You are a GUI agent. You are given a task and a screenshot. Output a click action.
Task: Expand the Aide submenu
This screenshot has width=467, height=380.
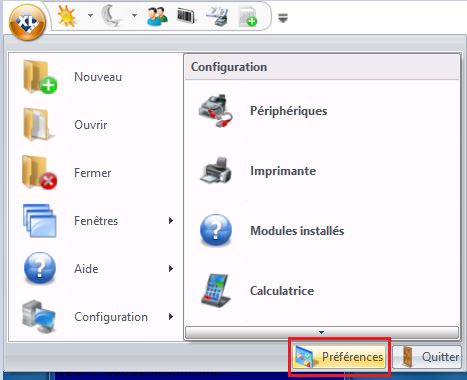pos(97,269)
